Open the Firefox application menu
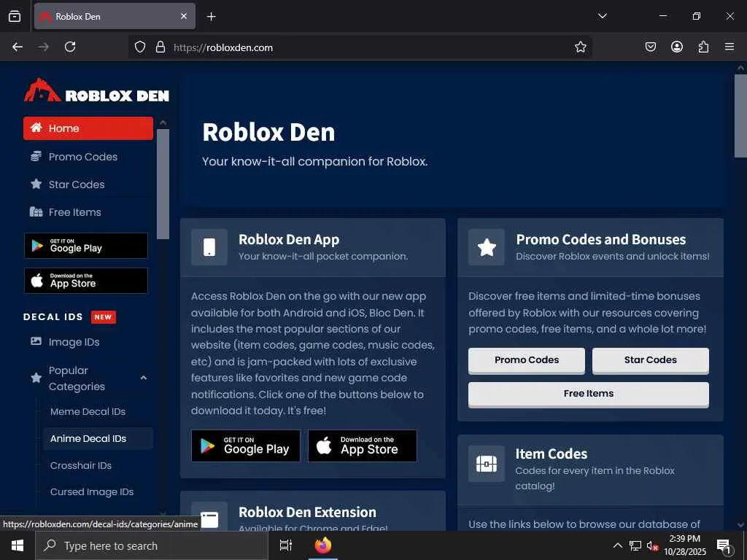This screenshot has height=560, width=747. coord(729,47)
